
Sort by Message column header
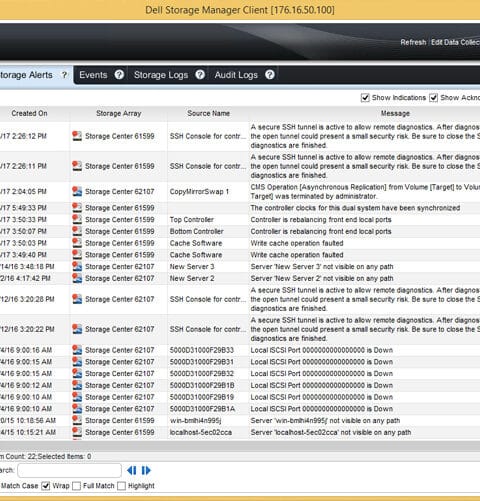click(395, 113)
